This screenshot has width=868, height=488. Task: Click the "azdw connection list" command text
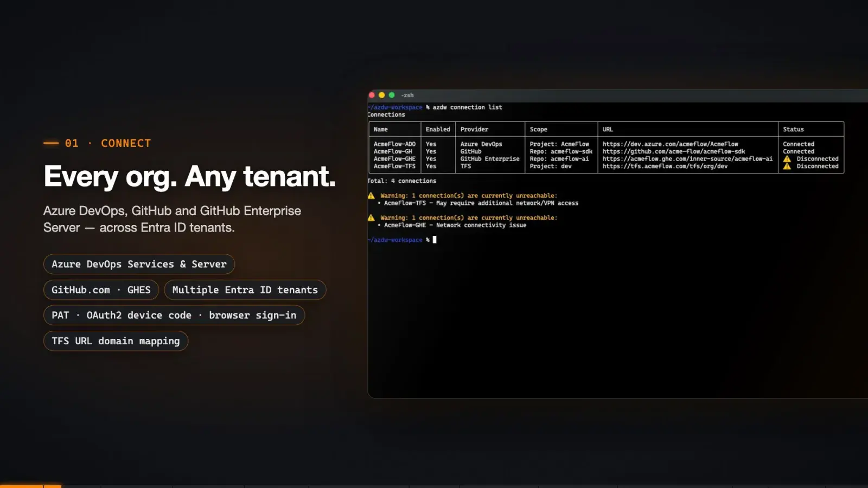[467, 107]
